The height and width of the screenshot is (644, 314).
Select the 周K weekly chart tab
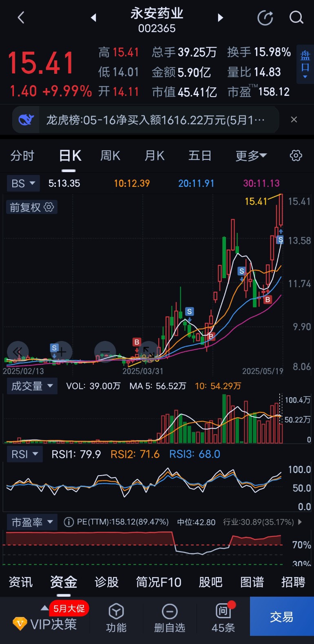110,156
